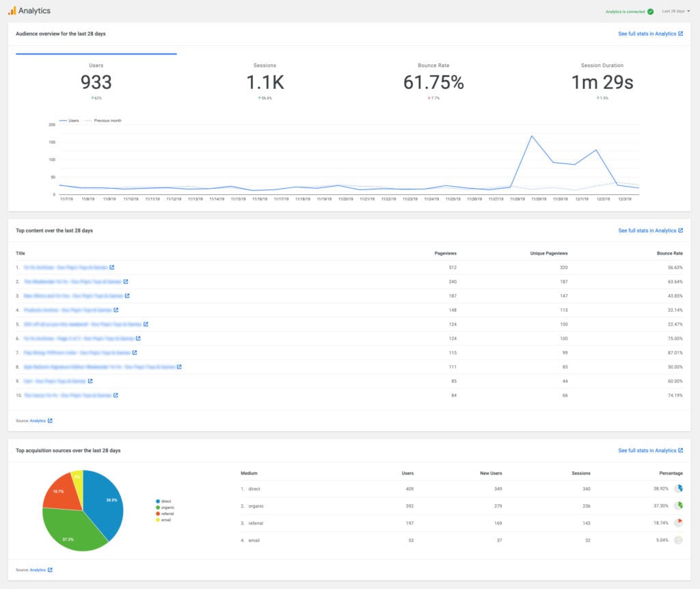
Task: Click the Source: Analytics link below the content table
Action: (36, 421)
